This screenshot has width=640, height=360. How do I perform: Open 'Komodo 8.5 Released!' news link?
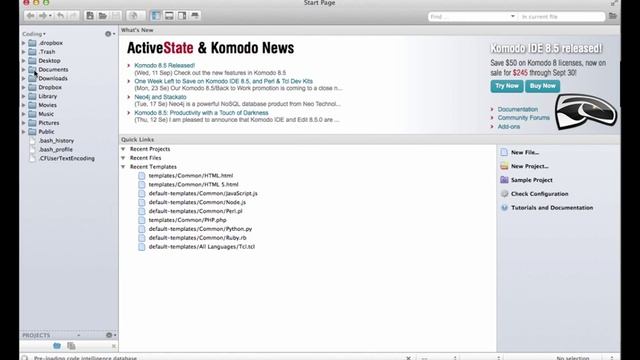[164, 65]
